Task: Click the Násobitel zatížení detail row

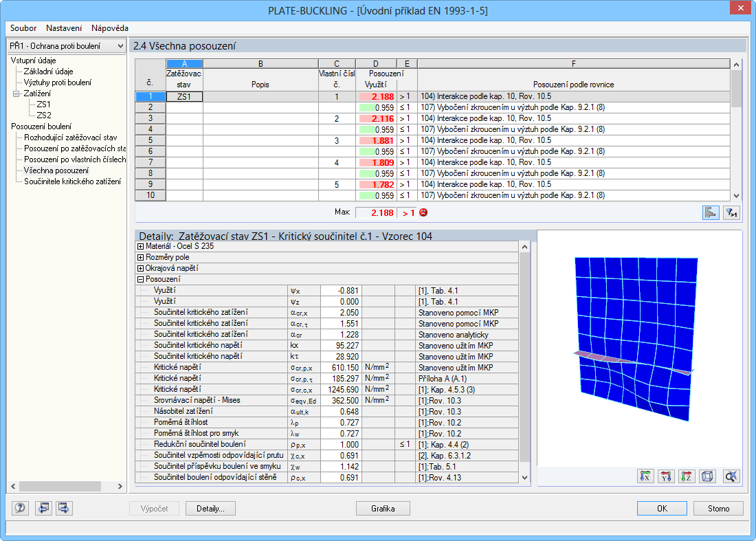Action: point(327,412)
